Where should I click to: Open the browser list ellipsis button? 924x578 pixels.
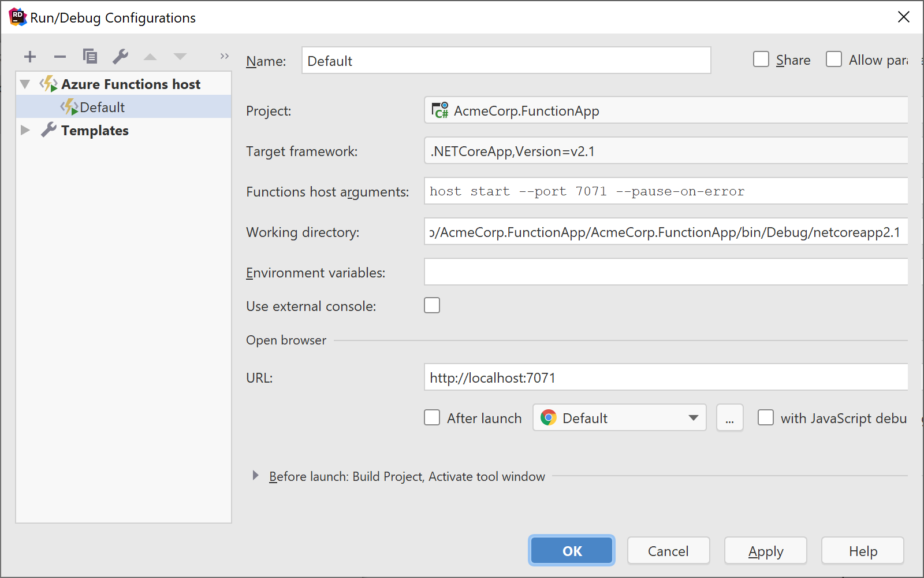click(730, 417)
